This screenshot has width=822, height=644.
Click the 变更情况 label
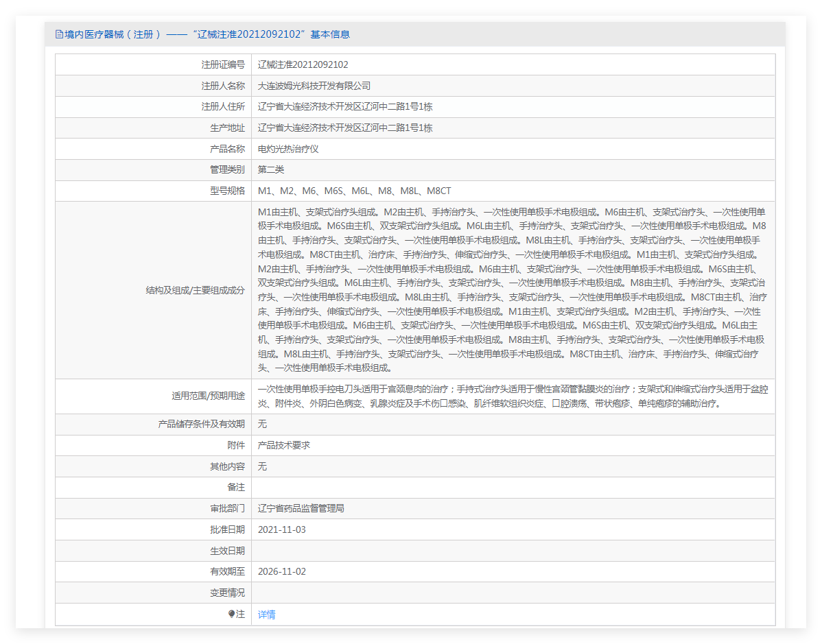point(227,593)
